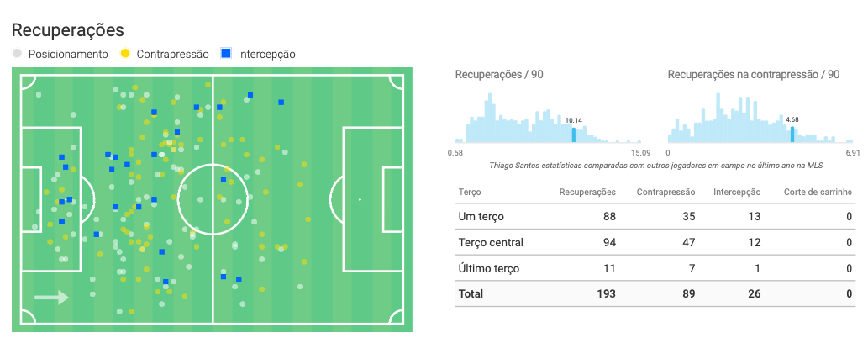Click the attack direction arrow on pitch

point(51,298)
